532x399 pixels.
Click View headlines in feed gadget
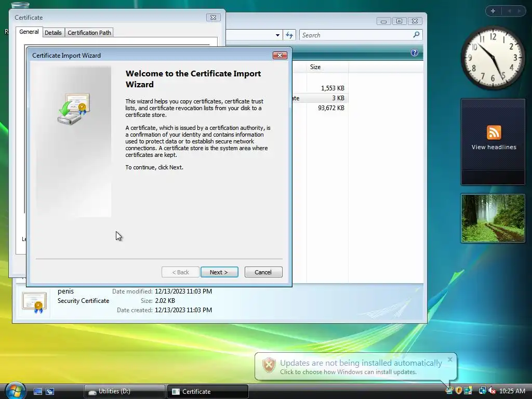(494, 147)
